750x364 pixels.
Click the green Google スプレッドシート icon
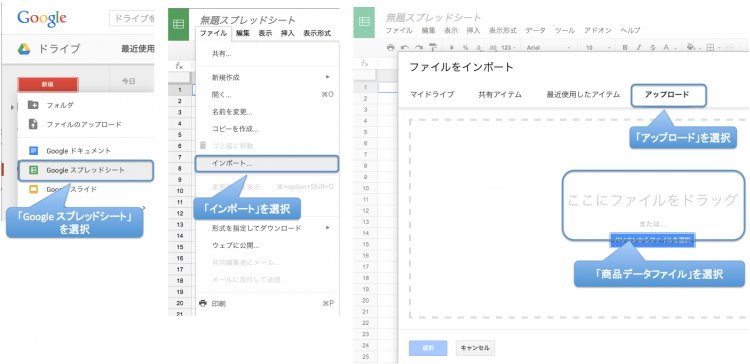click(33, 170)
